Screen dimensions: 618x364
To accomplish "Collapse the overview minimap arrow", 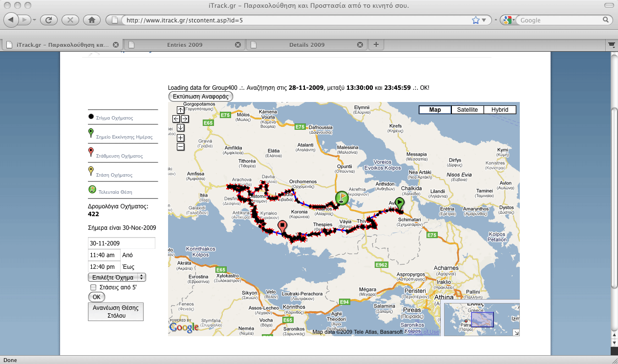I will (x=516, y=333).
